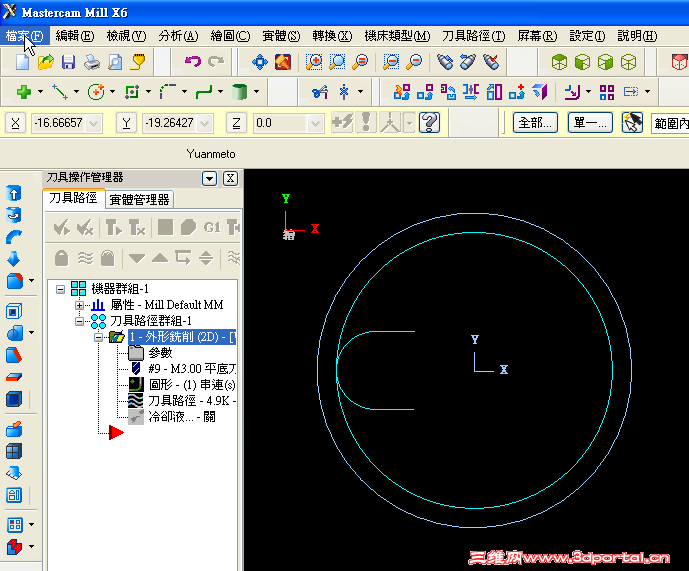Image resolution: width=689 pixels, height=571 pixels.
Task: Select the 刀具路徑 - 4.9K item
Action: click(x=192, y=401)
